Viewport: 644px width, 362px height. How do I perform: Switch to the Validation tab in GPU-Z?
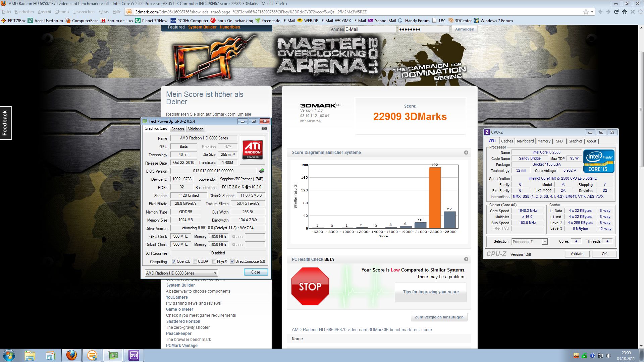pyautogui.click(x=196, y=129)
